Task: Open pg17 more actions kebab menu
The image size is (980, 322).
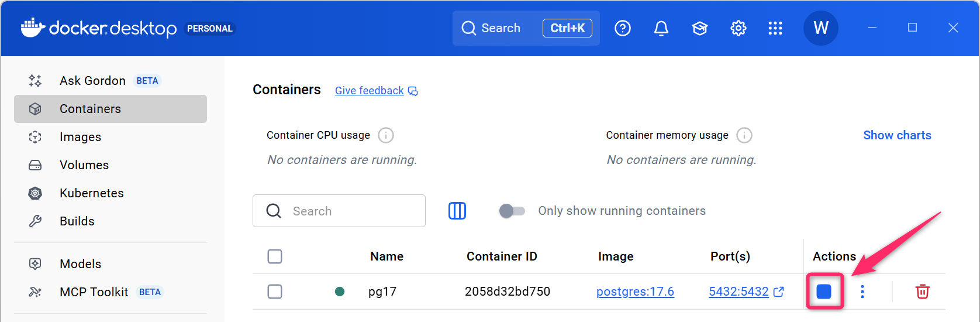Action: click(862, 292)
